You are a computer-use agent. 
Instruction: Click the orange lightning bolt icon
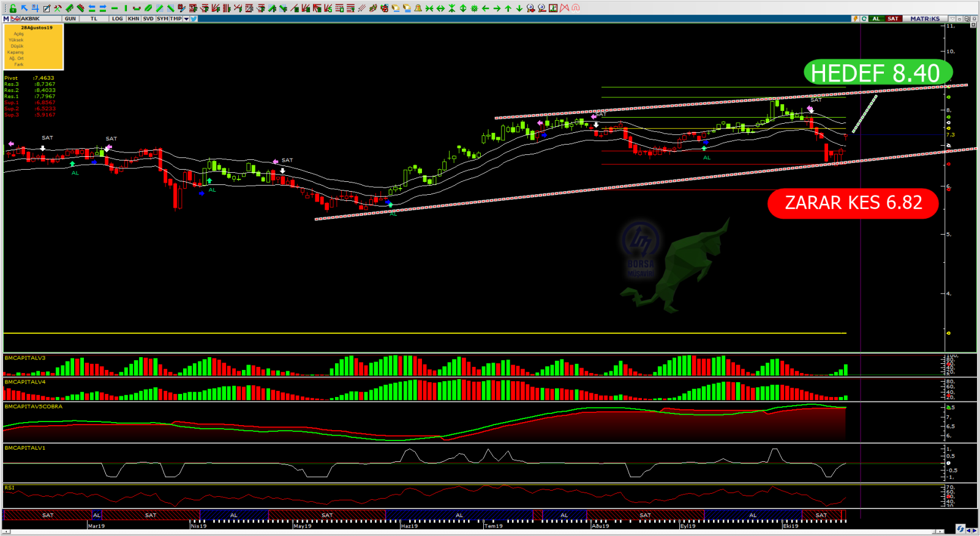pos(855,19)
